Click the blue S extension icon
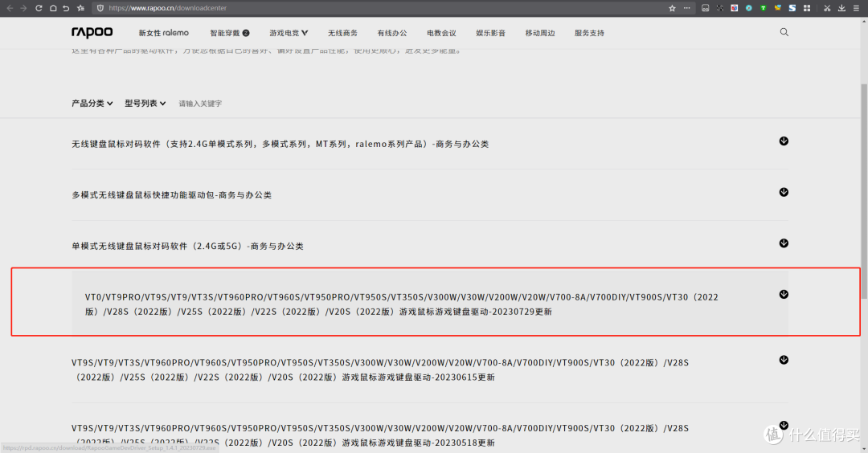This screenshot has height=453, width=868. pos(792,8)
